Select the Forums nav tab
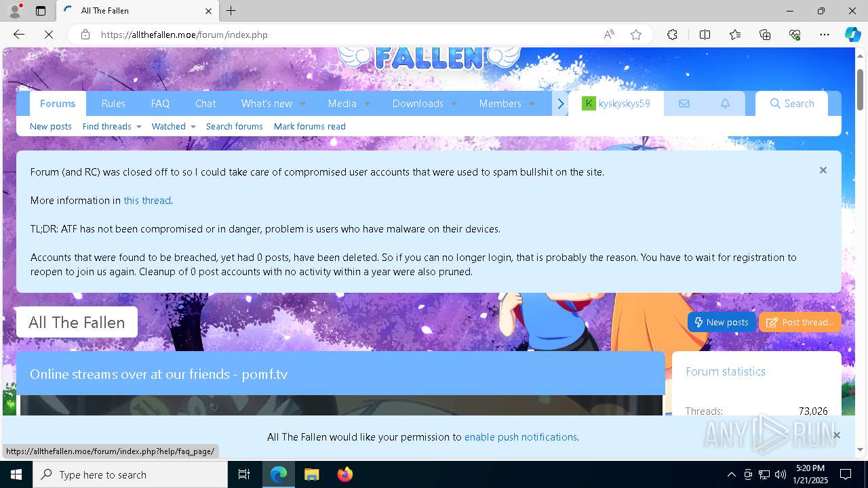 tap(58, 104)
